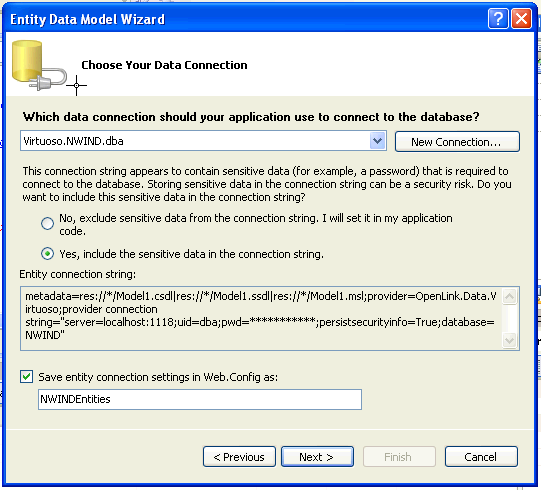Click the connection string scroll down arrow

tap(510, 340)
